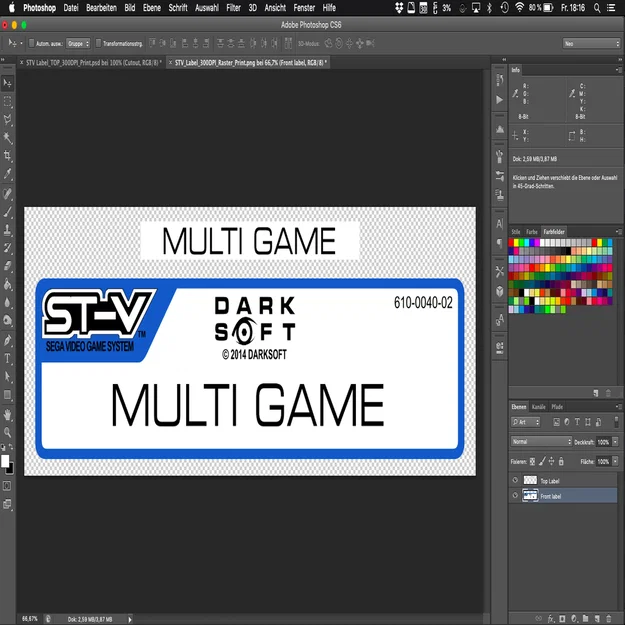Screen dimensions: 625x625
Task: Open the Fläche fill arrow
Action: click(615, 462)
